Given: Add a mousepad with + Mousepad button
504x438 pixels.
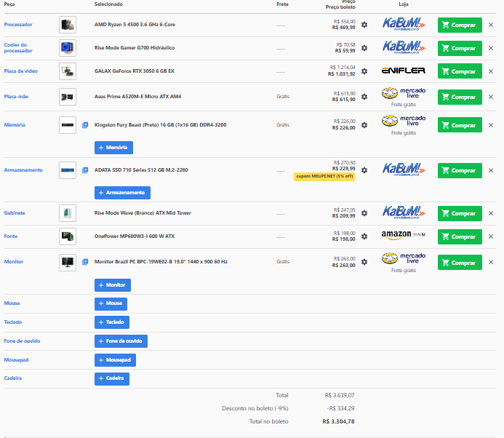Looking at the screenshot, I should point(115,360).
